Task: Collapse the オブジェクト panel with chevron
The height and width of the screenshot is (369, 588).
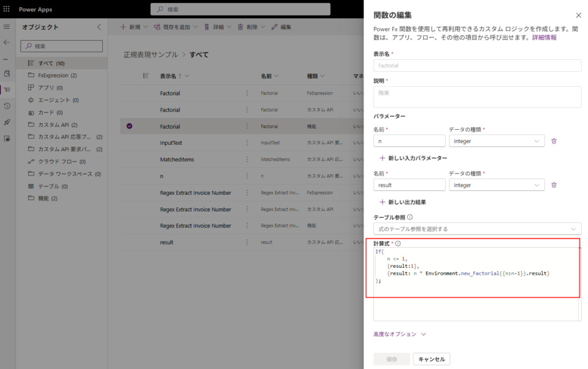Action: point(99,27)
